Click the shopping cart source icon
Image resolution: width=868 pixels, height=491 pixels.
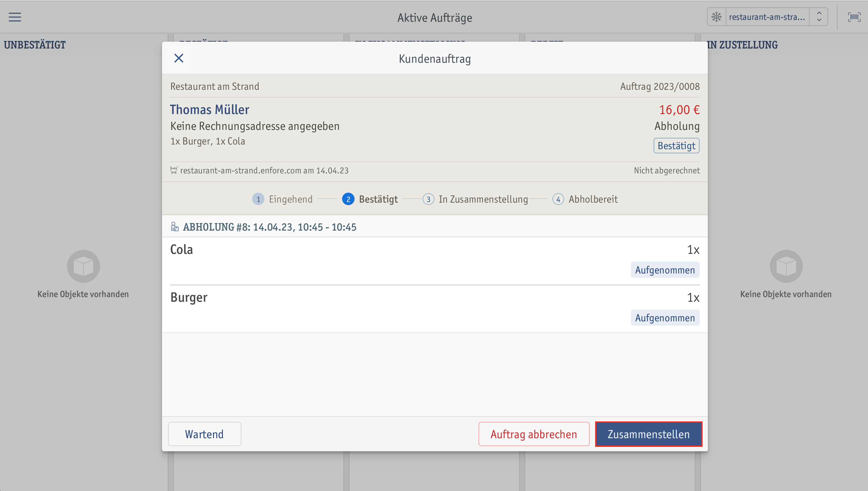point(174,170)
